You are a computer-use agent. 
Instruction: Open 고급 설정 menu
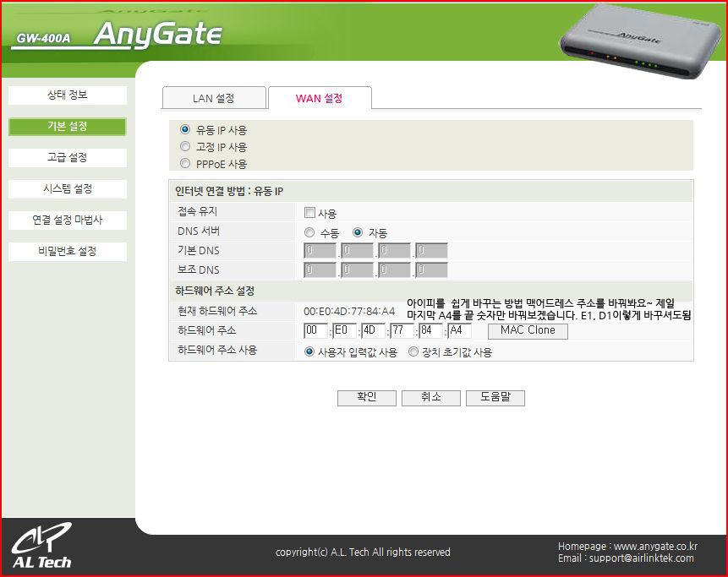coord(68,158)
